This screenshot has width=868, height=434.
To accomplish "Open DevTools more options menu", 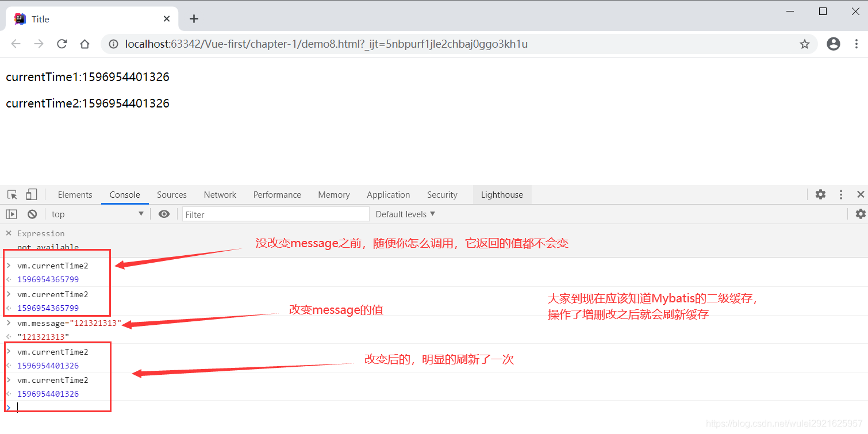I will tap(841, 194).
